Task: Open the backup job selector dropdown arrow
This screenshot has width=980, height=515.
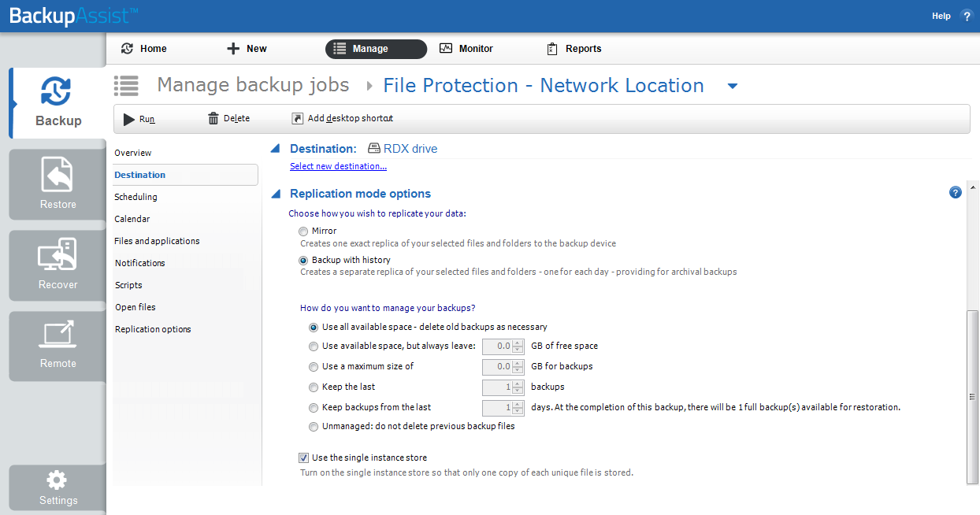Action: (733, 86)
